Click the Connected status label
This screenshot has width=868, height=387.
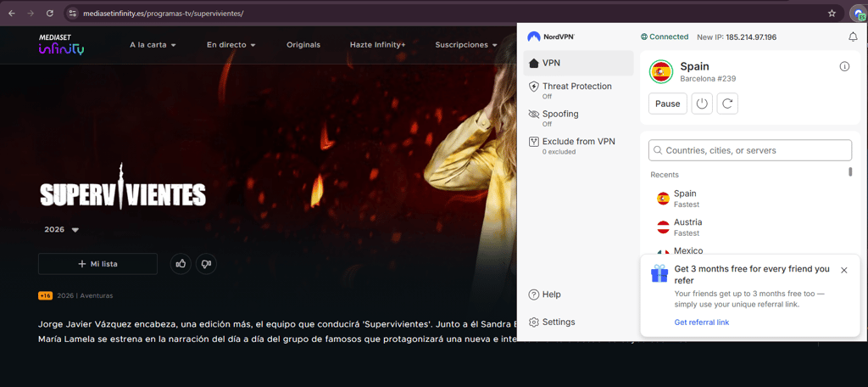coord(665,36)
